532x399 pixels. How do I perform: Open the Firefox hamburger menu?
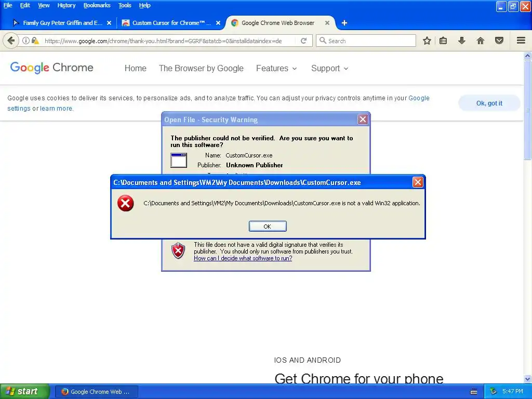[x=521, y=41]
